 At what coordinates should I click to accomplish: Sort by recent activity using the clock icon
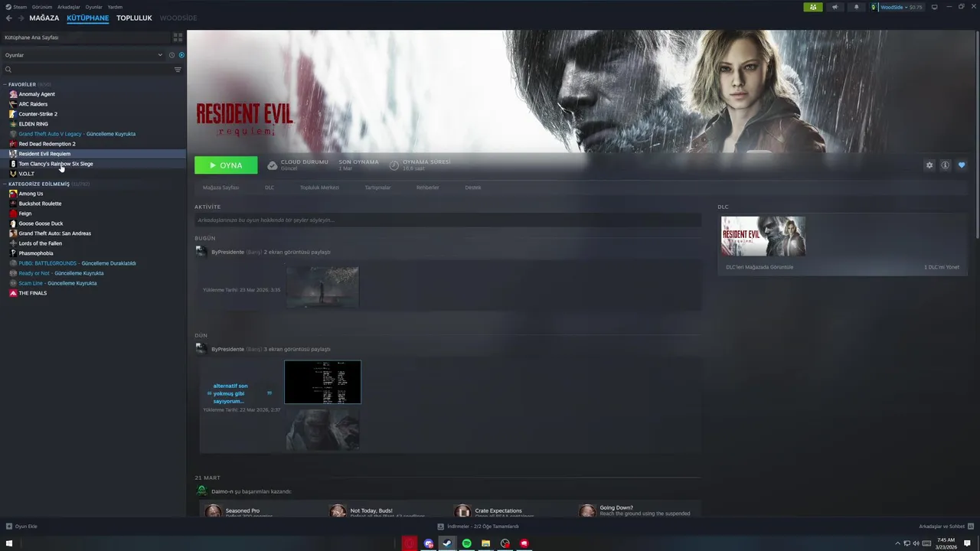(171, 55)
